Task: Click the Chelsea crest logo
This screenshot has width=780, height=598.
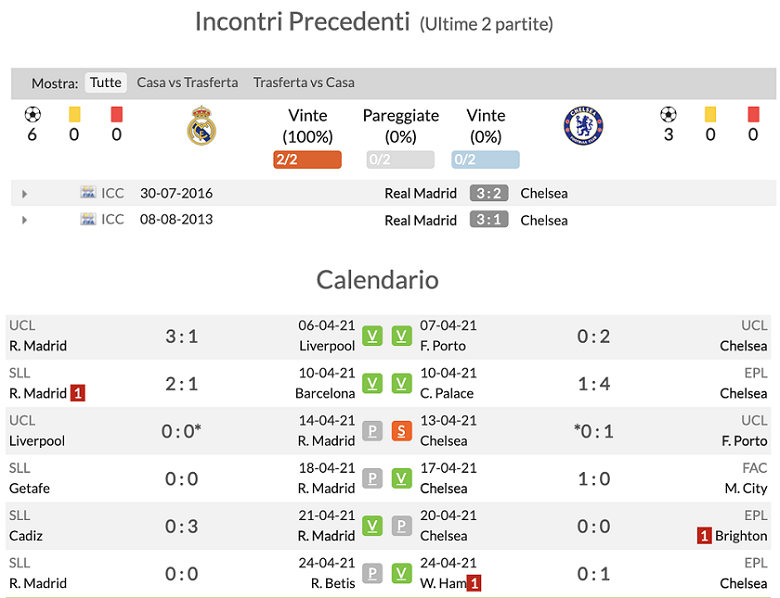Action: point(582,126)
